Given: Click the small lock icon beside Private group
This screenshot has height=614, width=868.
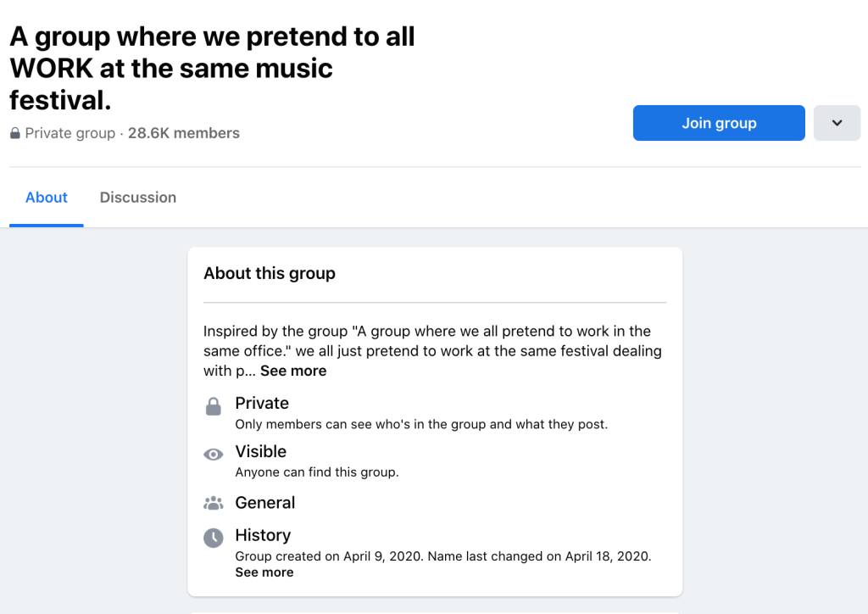Looking at the screenshot, I should [14, 134].
